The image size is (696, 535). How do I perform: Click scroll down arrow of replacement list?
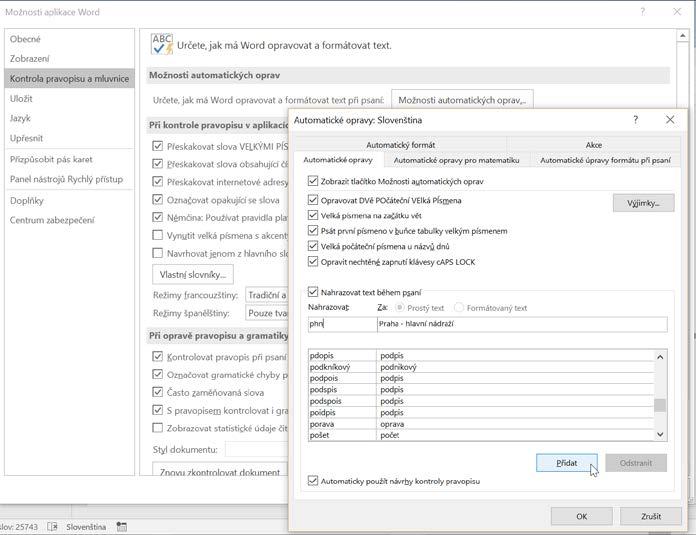point(660,434)
